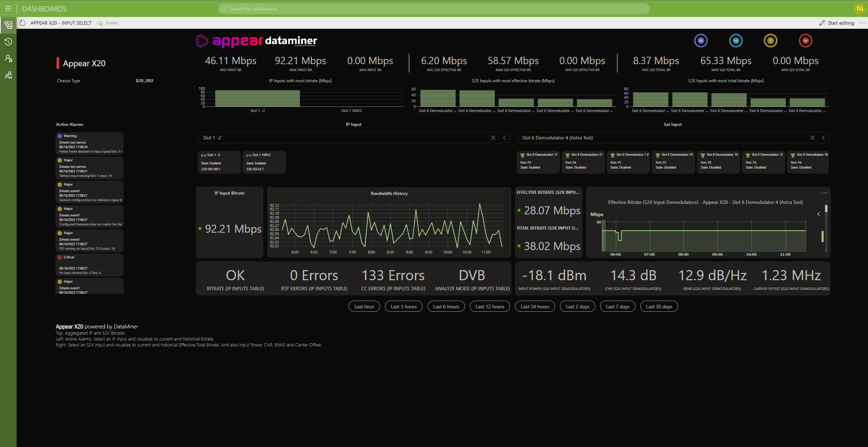Viewport: 868px width, 447px height.
Task: Click the cyan alarm ring showing 10
Action: pos(736,41)
